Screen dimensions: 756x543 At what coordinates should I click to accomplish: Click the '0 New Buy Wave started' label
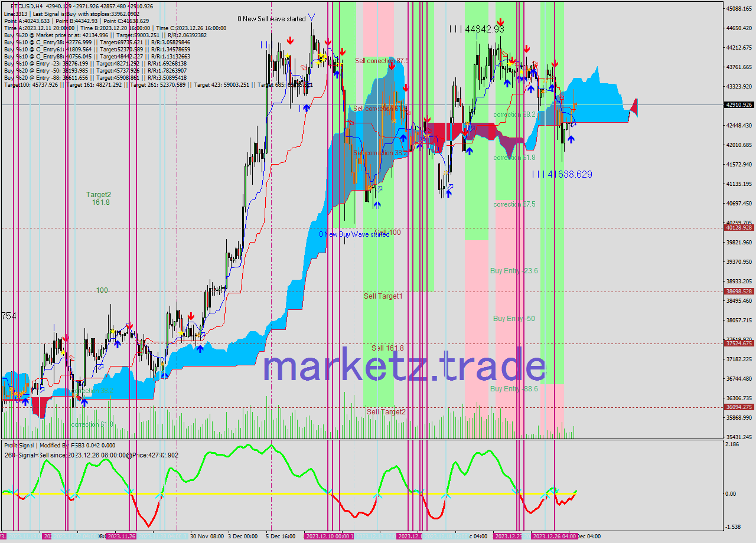click(354, 234)
